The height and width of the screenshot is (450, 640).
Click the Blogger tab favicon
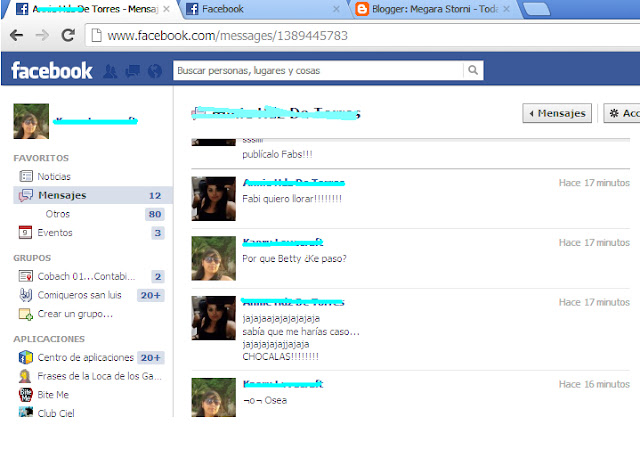pos(362,9)
